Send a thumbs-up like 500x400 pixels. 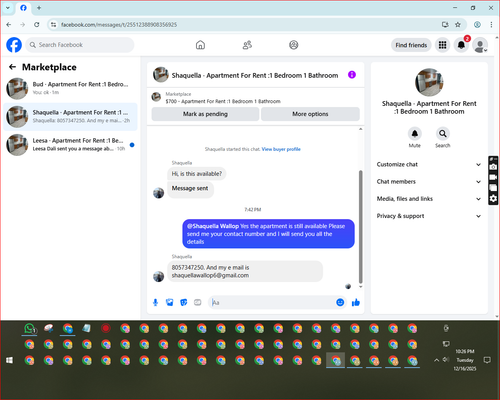(356, 302)
